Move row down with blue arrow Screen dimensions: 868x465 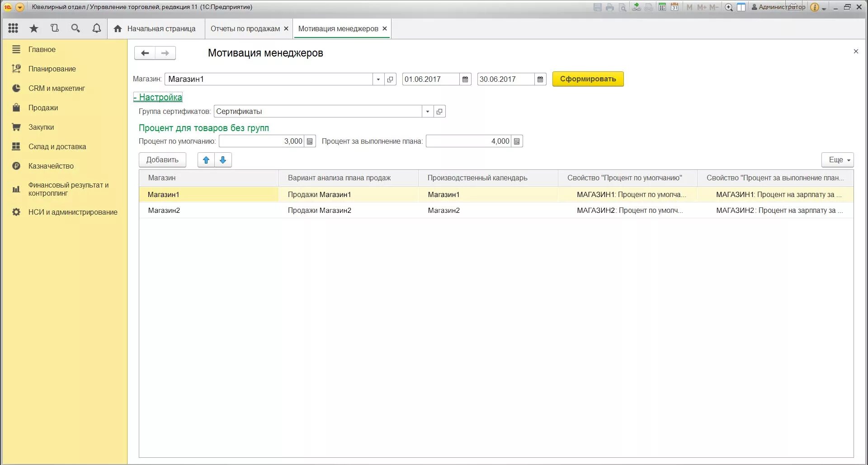point(223,160)
